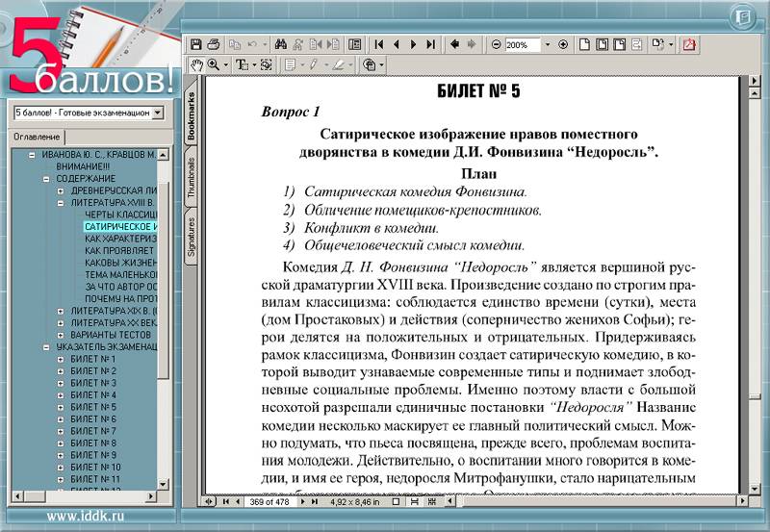Print the document using the printer icon
Image resolution: width=770 pixels, height=532 pixels.
(213, 44)
